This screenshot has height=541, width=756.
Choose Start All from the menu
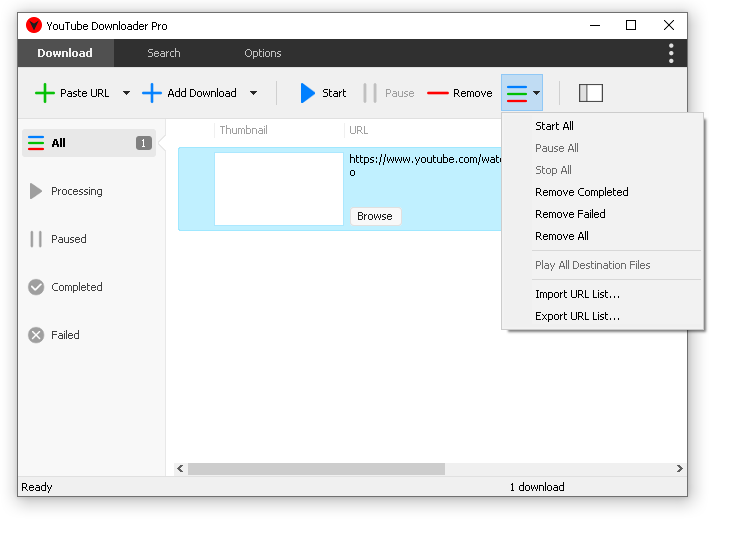pyautogui.click(x=603, y=126)
